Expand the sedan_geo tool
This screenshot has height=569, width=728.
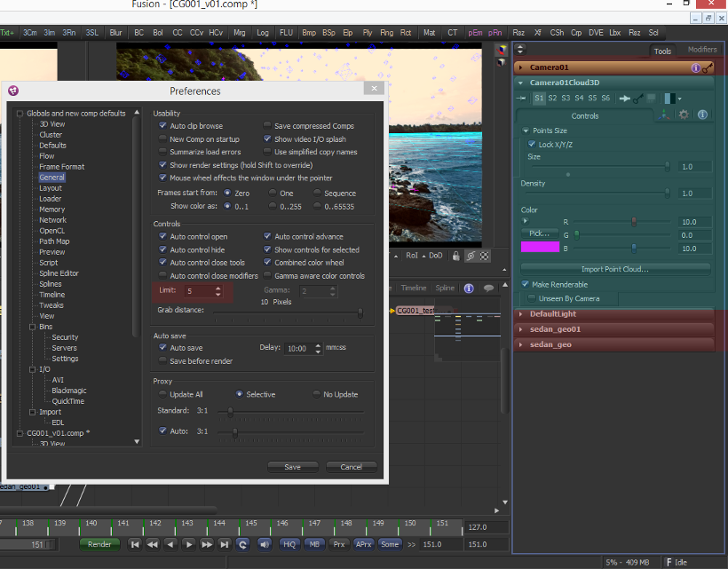[520, 344]
